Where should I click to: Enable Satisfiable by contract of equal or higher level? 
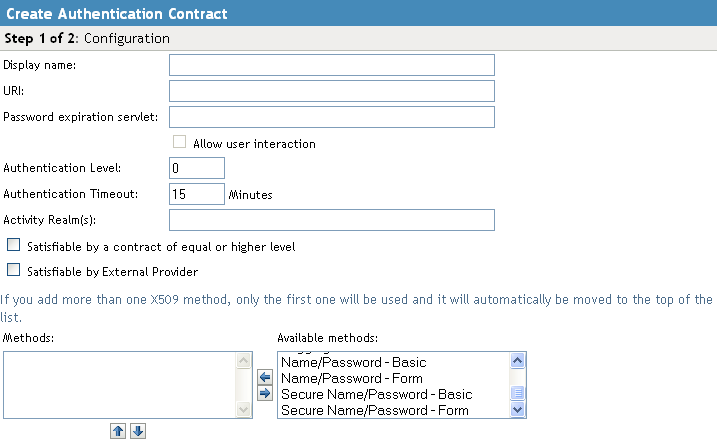(13, 245)
